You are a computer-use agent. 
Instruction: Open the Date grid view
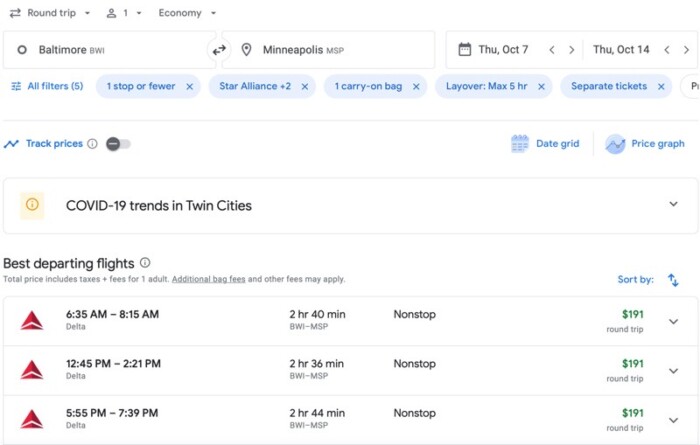(545, 144)
